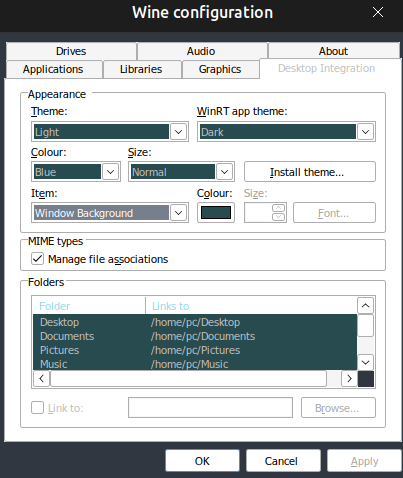Select the Documents folder row
Screen dimensions: 403x478
coord(195,336)
